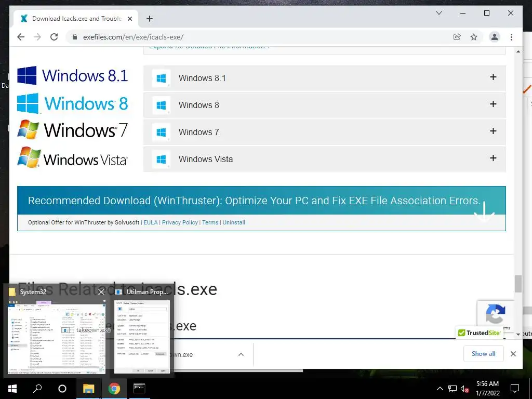Open the Windows Start menu
This screenshot has width=532, height=399.
point(12,389)
